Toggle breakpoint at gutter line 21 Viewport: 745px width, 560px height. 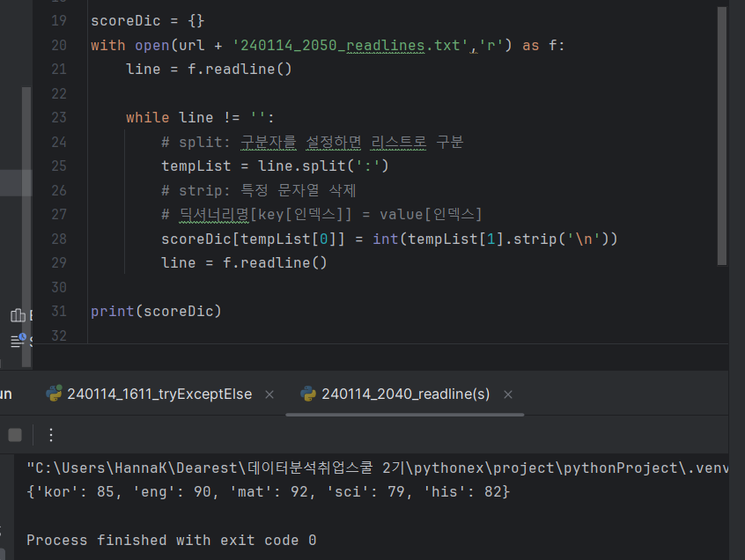pos(59,70)
